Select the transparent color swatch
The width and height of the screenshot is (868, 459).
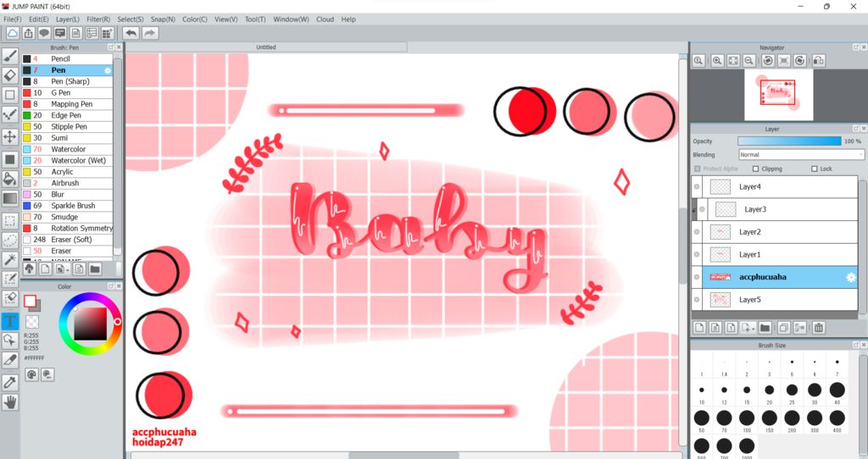pos(33,321)
